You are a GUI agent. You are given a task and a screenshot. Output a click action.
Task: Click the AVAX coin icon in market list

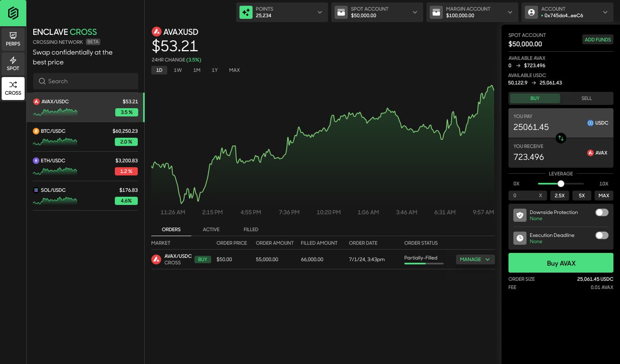click(36, 102)
